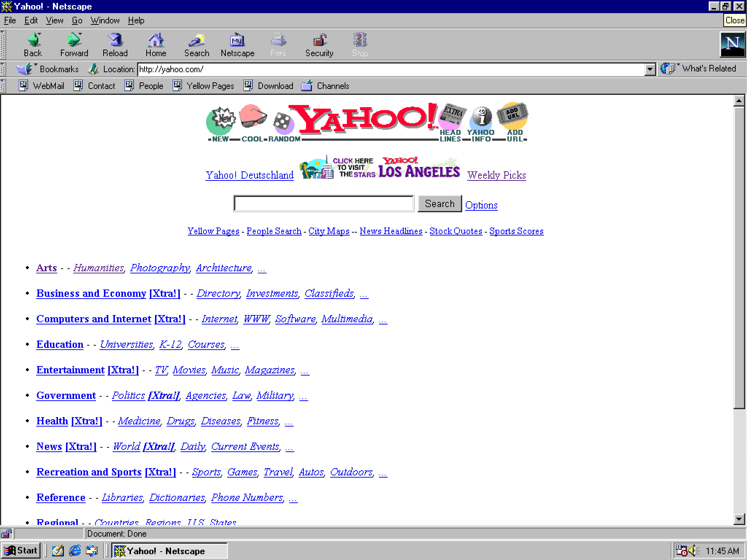Viewport: 747px width, 560px height.
Task: Follow the Yahoo! Deutschland link
Action: coord(249,175)
